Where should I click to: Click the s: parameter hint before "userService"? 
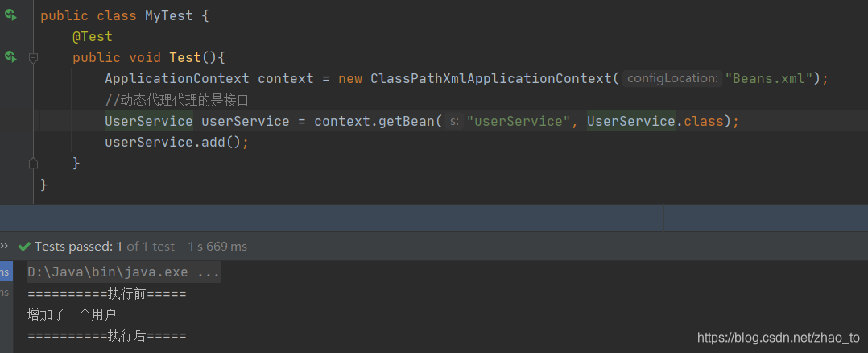[x=454, y=121]
